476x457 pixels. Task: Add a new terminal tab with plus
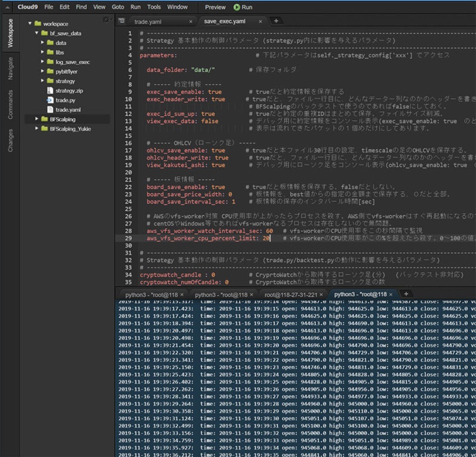406,294
